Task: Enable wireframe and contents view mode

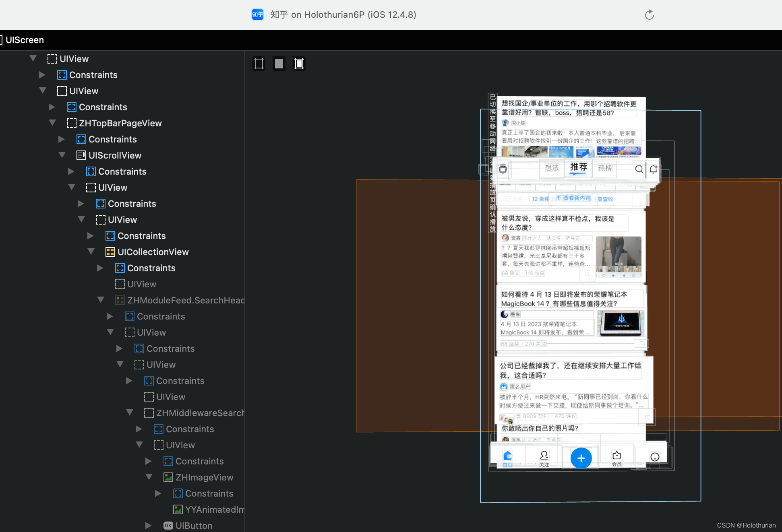Action: coord(299,64)
